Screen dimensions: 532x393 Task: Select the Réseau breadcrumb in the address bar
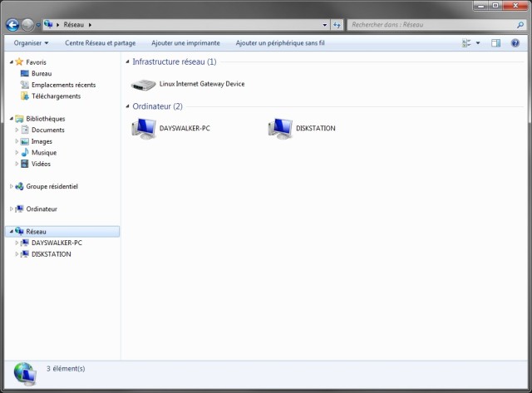pyautogui.click(x=74, y=25)
